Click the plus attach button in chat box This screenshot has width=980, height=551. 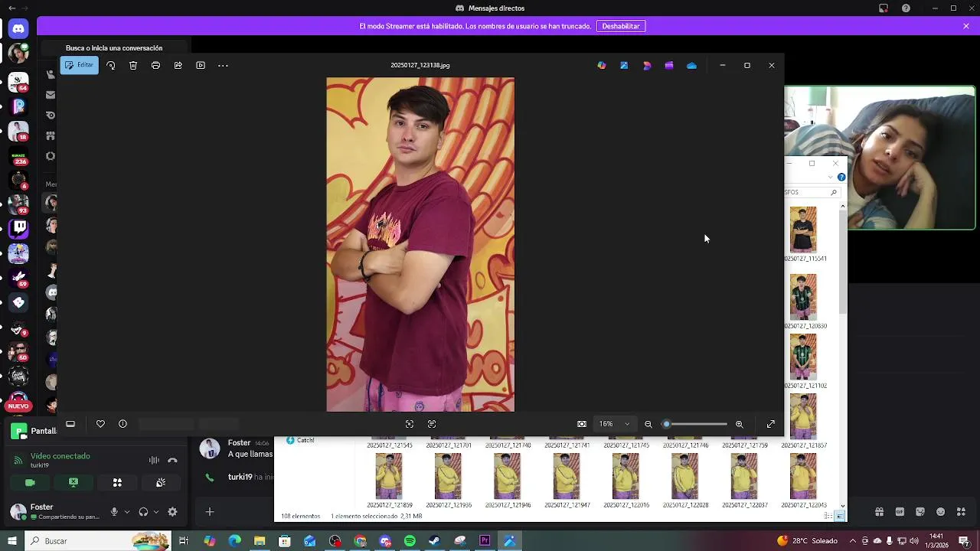point(210,512)
